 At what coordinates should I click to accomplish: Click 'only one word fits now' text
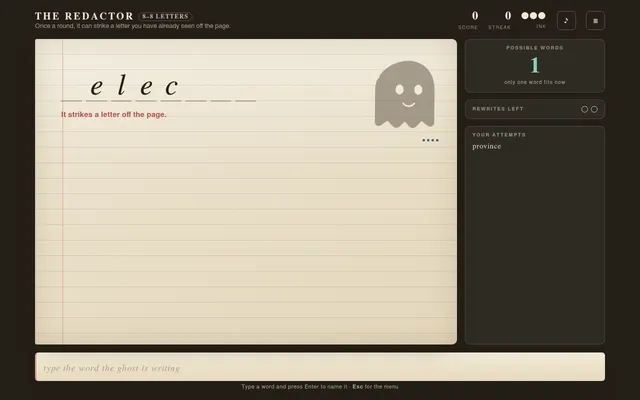(x=535, y=82)
